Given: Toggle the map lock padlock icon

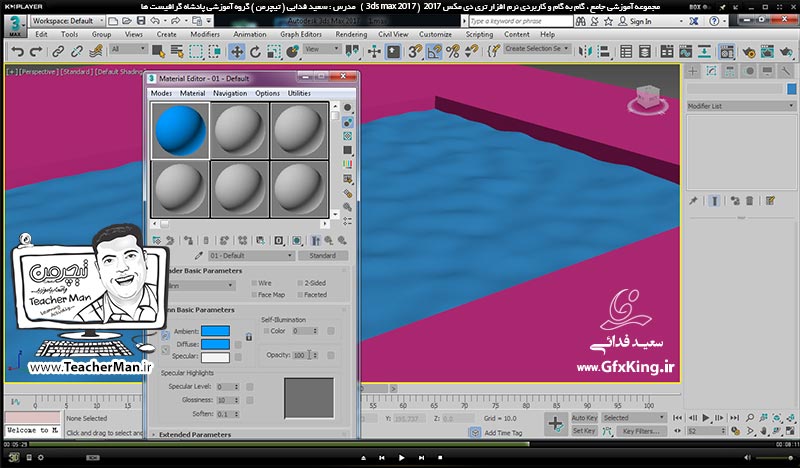Looking at the screenshot, I should pyautogui.click(x=248, y=337).
